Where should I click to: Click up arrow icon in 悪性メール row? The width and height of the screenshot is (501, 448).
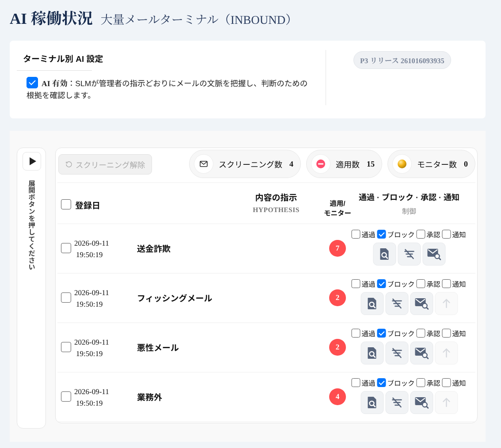click(446, 353)
